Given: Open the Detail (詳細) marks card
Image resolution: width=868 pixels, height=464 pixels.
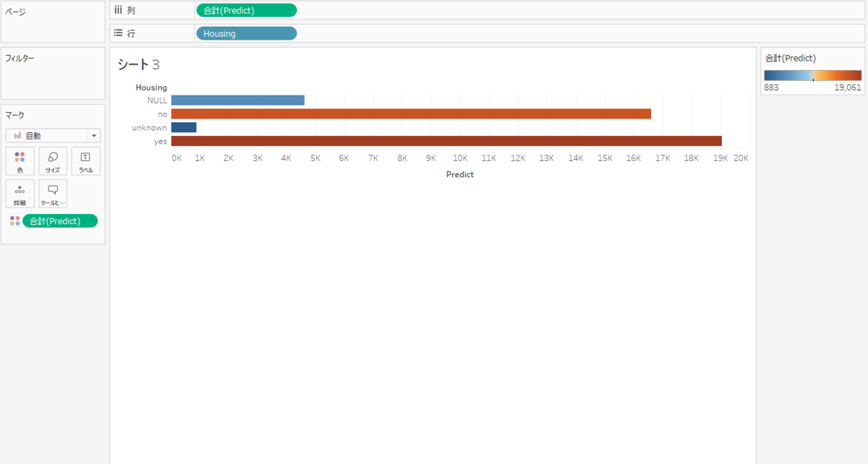Looking at the screenshot, I should (20, 194).
